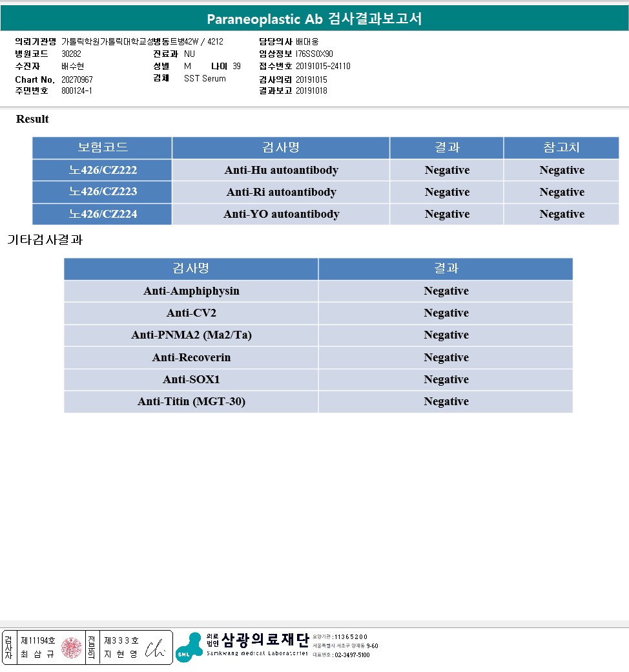
Task: Click the handwritten signature next to 지현영
Action: (154, 649)
